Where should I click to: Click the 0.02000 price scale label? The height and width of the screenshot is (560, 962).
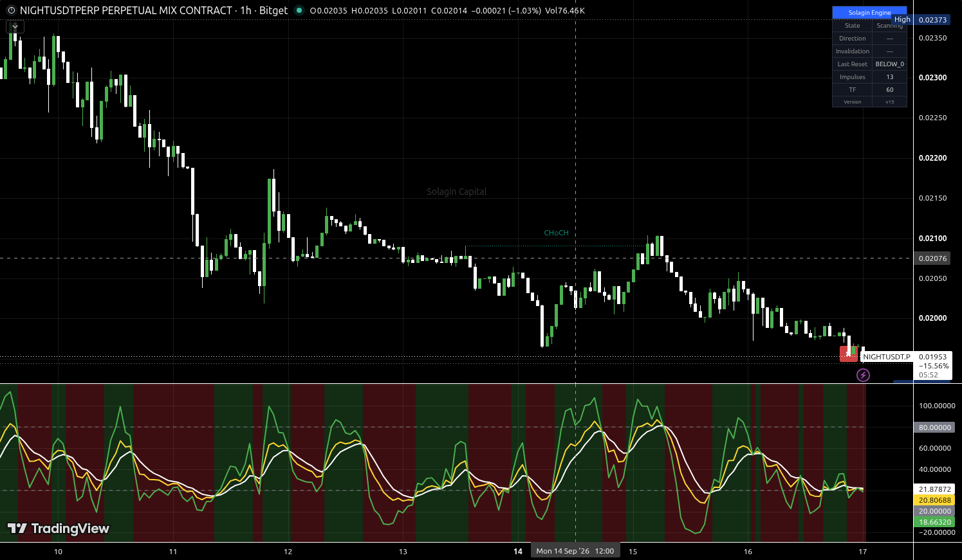(932, 318)
